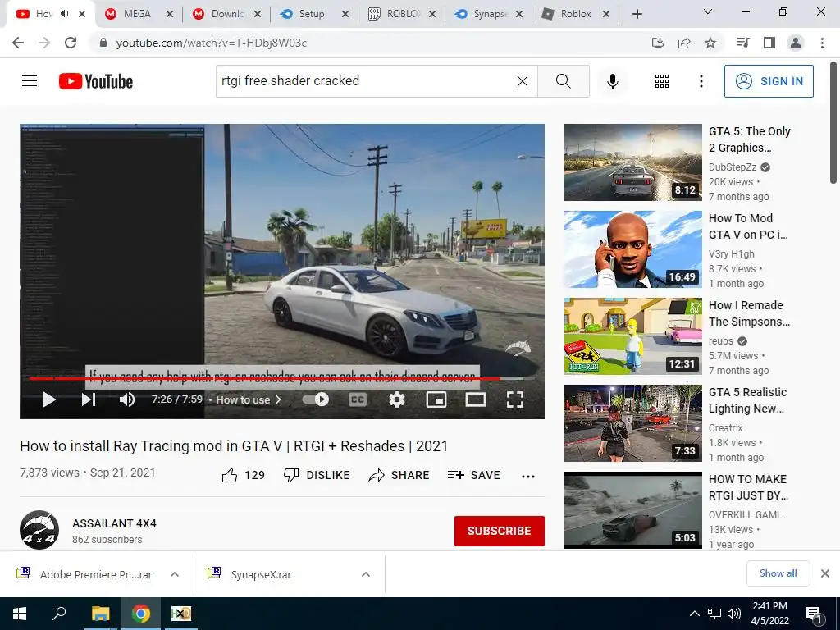Open the media control icon in toolbar
Image resolution: width=840 pixels, height=630 pixels.
click(x=743, y=43)
